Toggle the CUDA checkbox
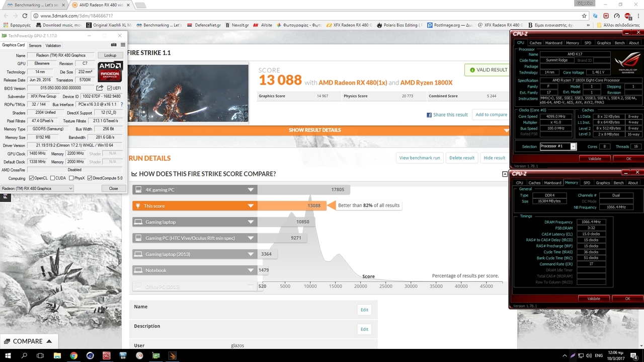Screen dimensions: 644x362 click(52, 178)
